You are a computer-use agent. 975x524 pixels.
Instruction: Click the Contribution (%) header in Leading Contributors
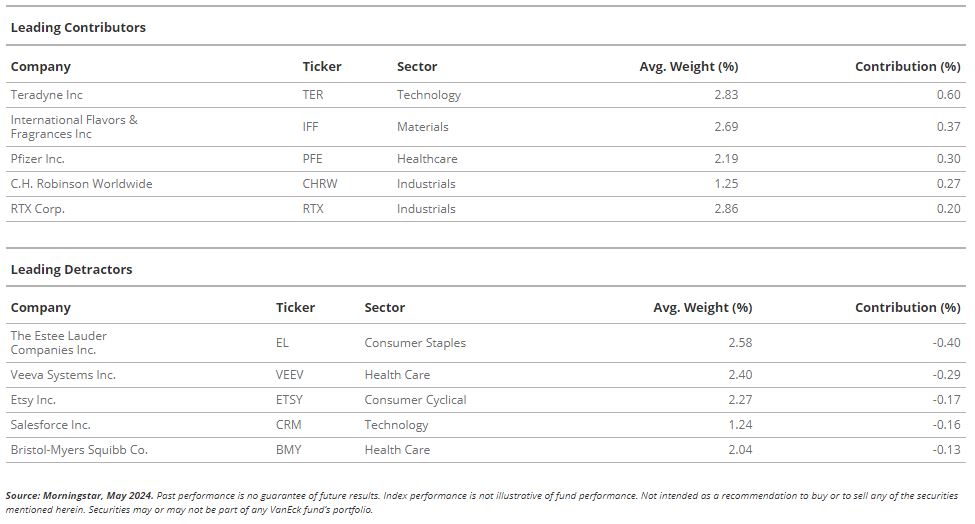907,67
